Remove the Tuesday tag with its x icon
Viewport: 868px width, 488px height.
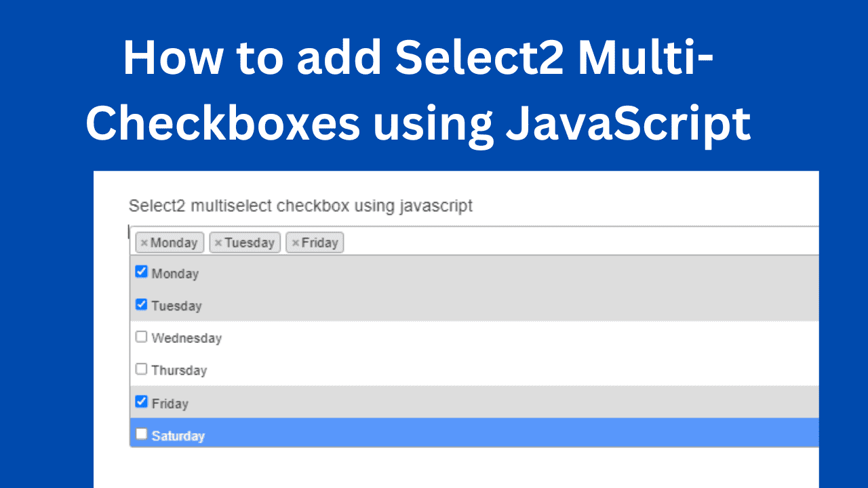pos(218,243)
